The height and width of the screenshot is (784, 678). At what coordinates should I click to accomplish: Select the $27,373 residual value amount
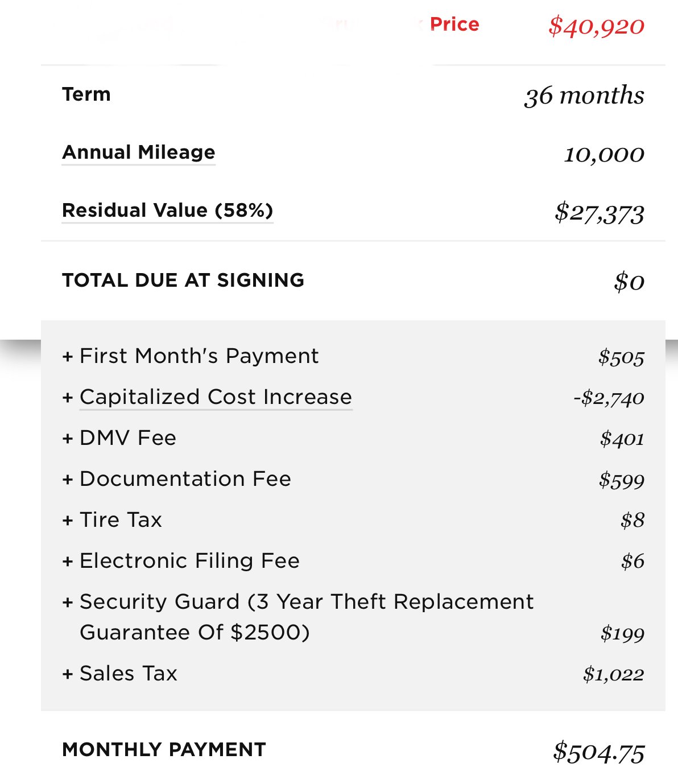point(600,213)
